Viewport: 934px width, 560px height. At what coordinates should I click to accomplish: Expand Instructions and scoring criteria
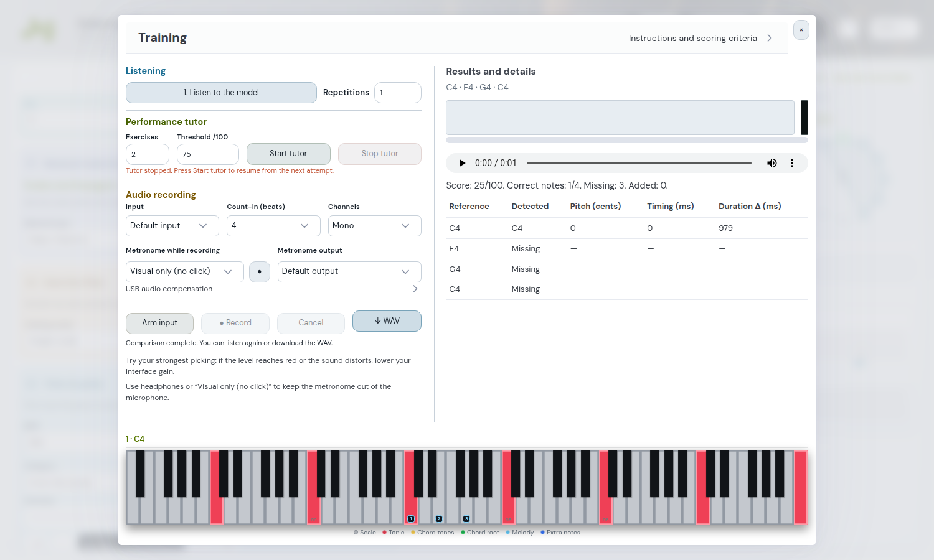click(700, 38)
